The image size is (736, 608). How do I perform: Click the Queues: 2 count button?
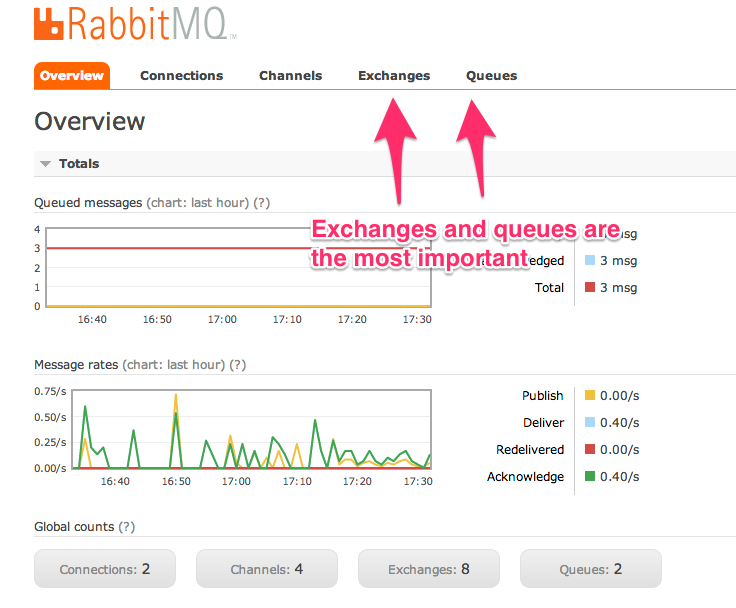pos(590,569)
